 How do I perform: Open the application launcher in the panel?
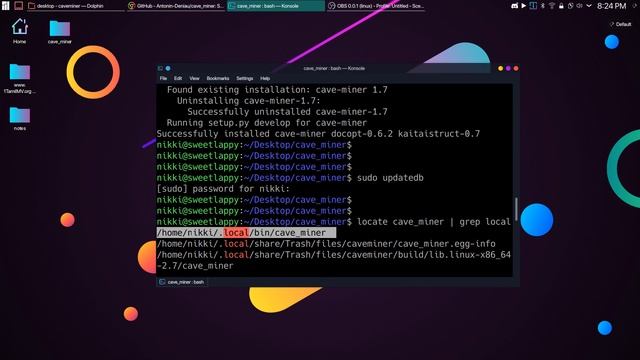pyautogui.click(x=5, y=6)
